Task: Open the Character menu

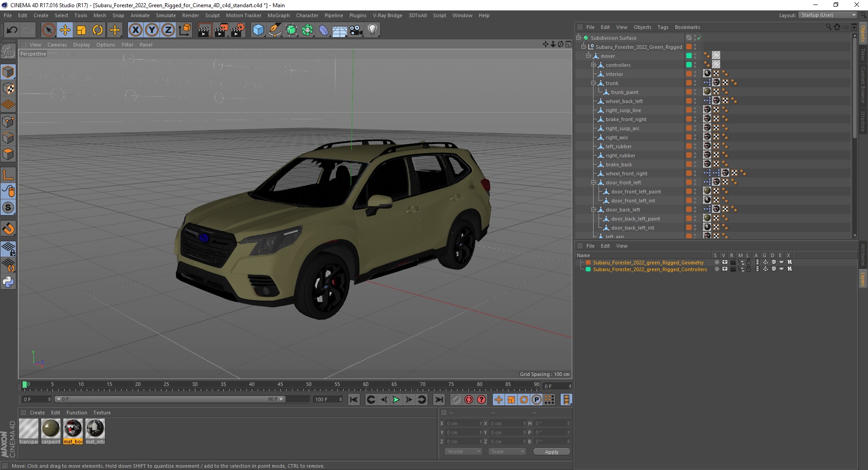Action: point(307,15)
